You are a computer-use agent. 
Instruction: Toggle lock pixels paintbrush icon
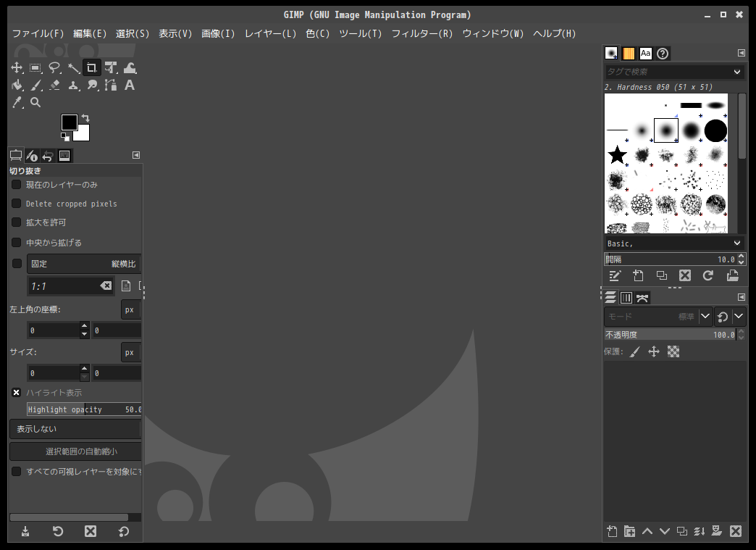point(636,351)
